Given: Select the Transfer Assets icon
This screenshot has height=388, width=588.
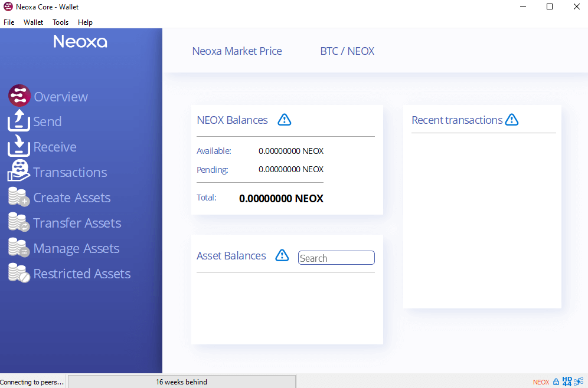Looking at the screenshot, I should (x=19, y=223).
